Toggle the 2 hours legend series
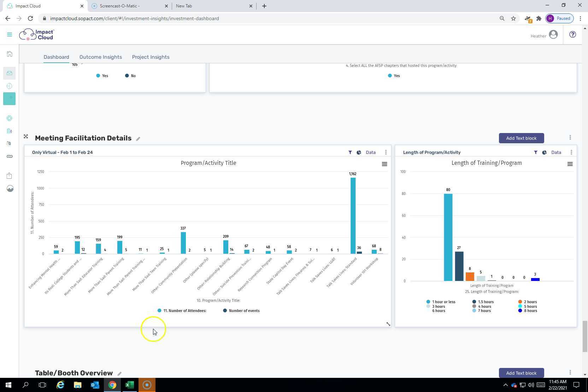Screen dimensions: 588x392 point(527,302)
